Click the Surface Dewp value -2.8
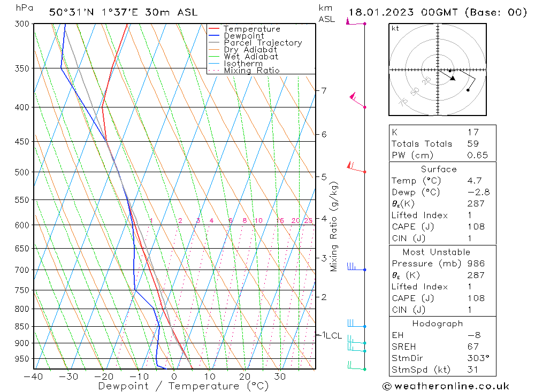 479,192
